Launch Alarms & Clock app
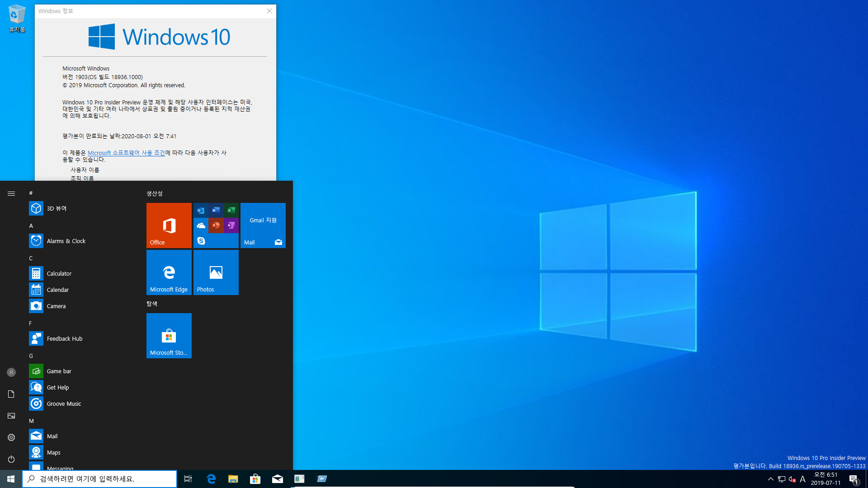 pos(81,241)
